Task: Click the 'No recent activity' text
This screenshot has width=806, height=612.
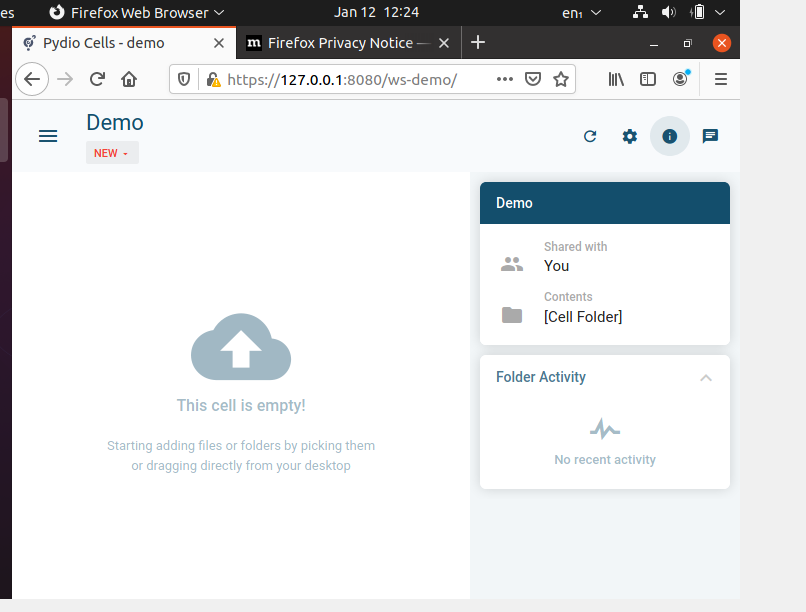Action: coord(605,459)
